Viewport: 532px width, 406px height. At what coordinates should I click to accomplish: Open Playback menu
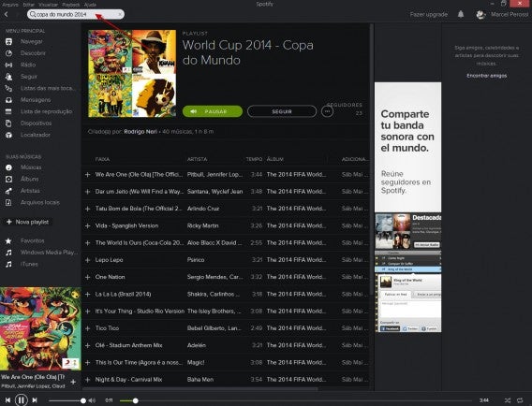(x=70, y=5)
